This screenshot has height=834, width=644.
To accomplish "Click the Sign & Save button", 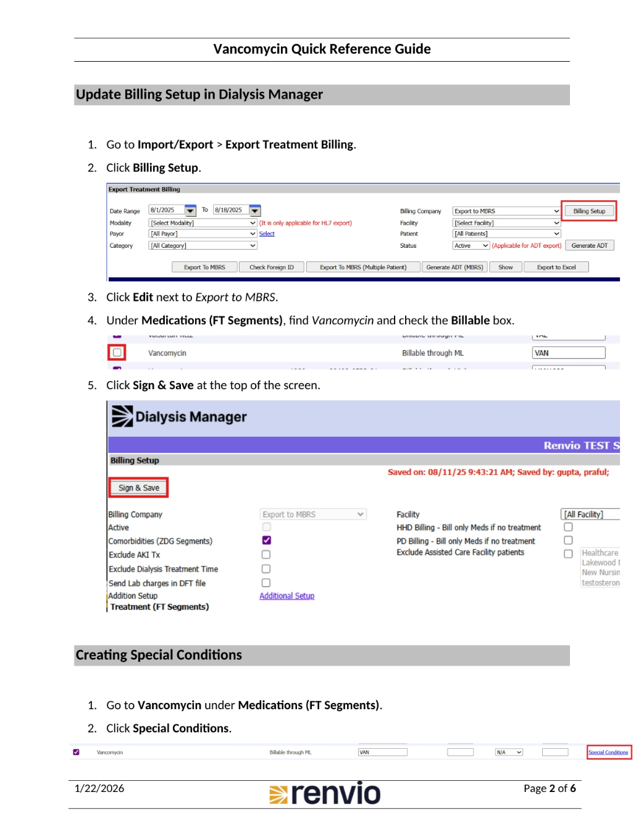I will pyautogui.click(x=139, y=487).
